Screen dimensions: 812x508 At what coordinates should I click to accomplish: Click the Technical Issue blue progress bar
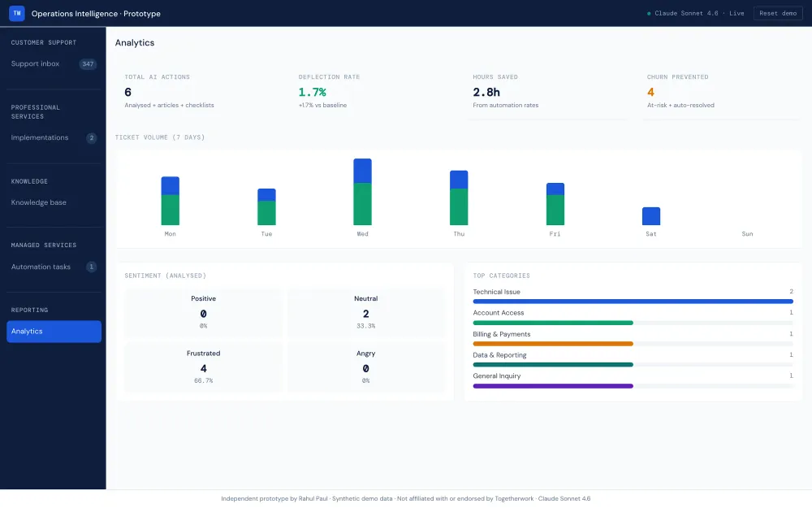point(633,302)
